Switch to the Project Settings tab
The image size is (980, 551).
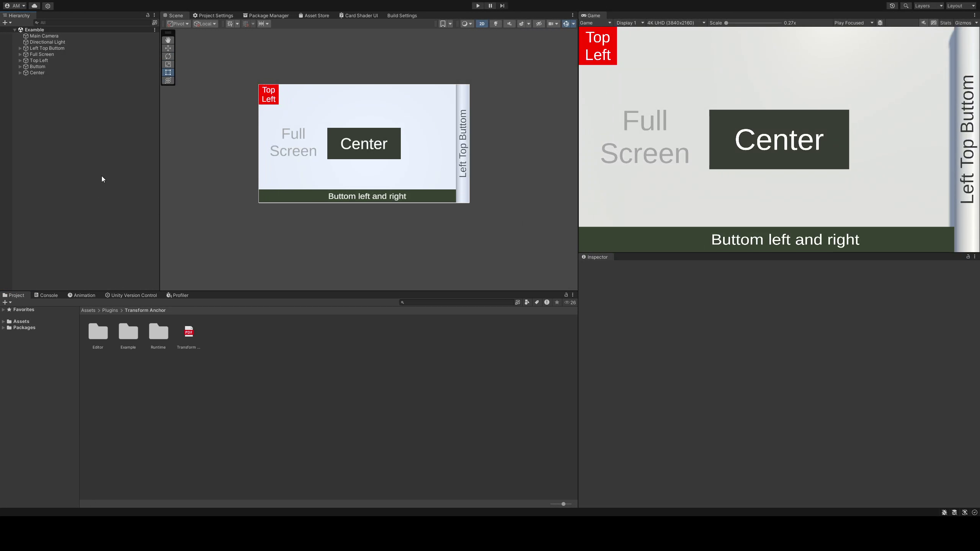click(x=213, y=16)
